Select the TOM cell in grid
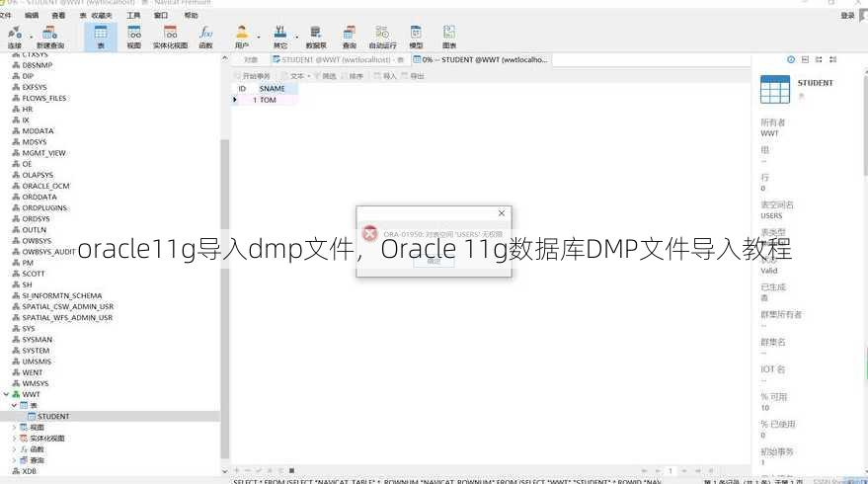868x484 pixels. pyautogui.click(x=276, y=100)
